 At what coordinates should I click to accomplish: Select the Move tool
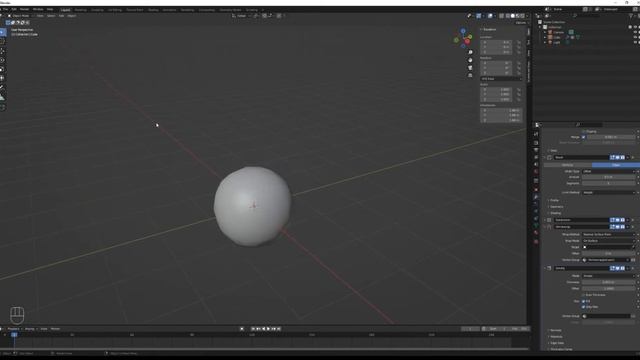click(2, 51)
